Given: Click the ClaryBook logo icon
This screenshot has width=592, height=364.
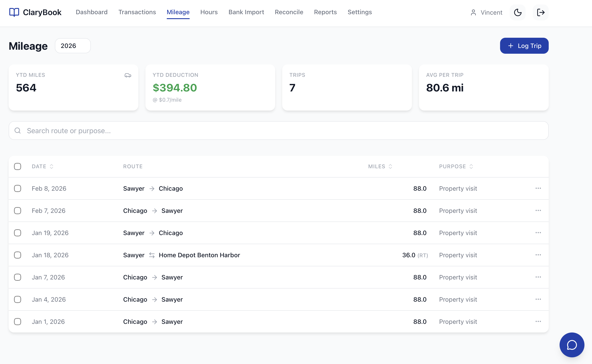Looking at the screenshot, I should (x=14, y=12).
